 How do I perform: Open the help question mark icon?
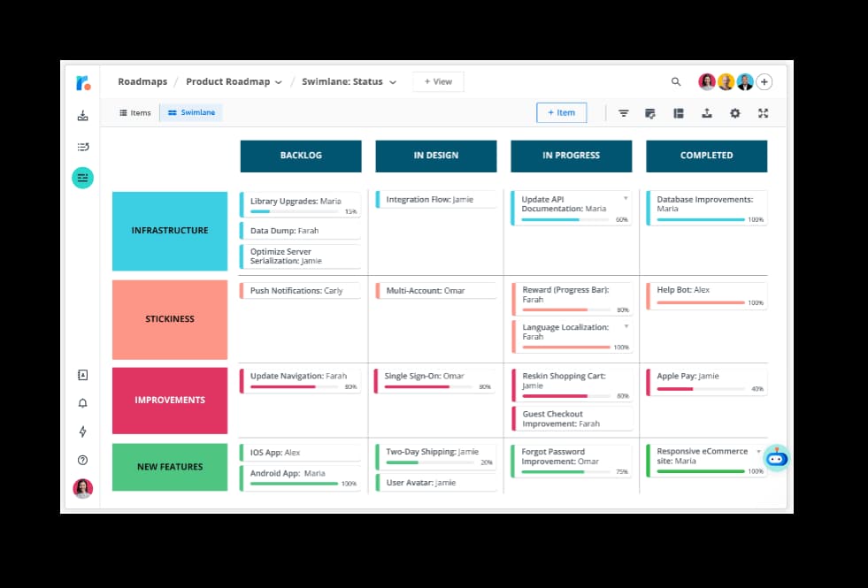(x=82, y=460)
